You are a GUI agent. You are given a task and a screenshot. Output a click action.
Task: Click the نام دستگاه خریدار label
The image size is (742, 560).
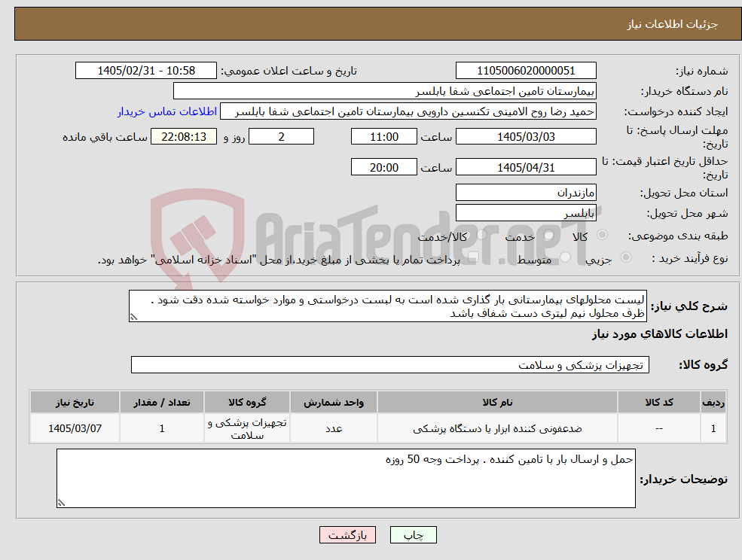(x=684, y=91)
